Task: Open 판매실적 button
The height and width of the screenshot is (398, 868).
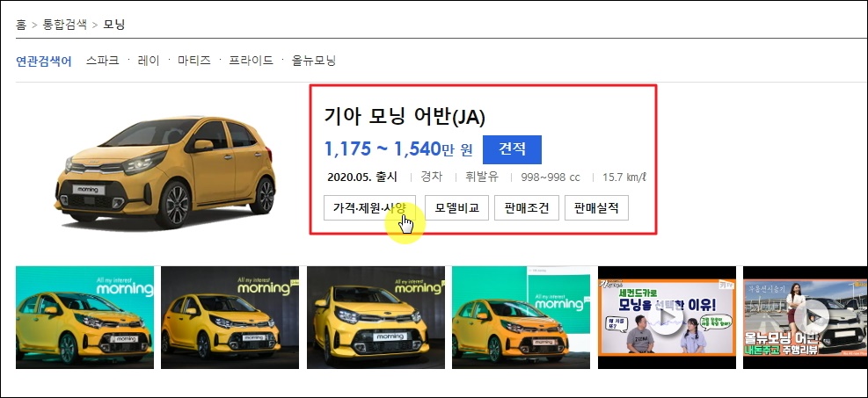Action: [596, 208]
